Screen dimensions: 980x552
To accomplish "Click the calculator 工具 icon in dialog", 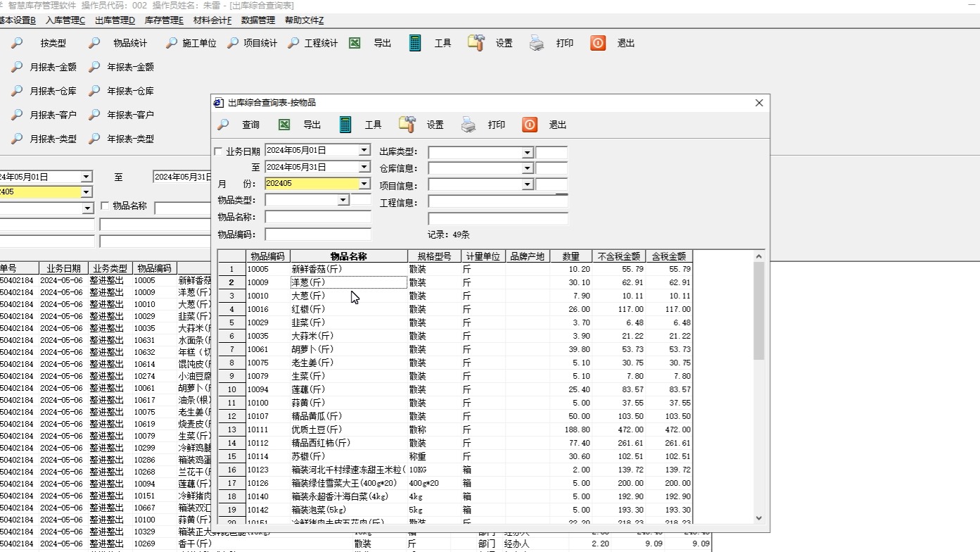I will 345,125.
